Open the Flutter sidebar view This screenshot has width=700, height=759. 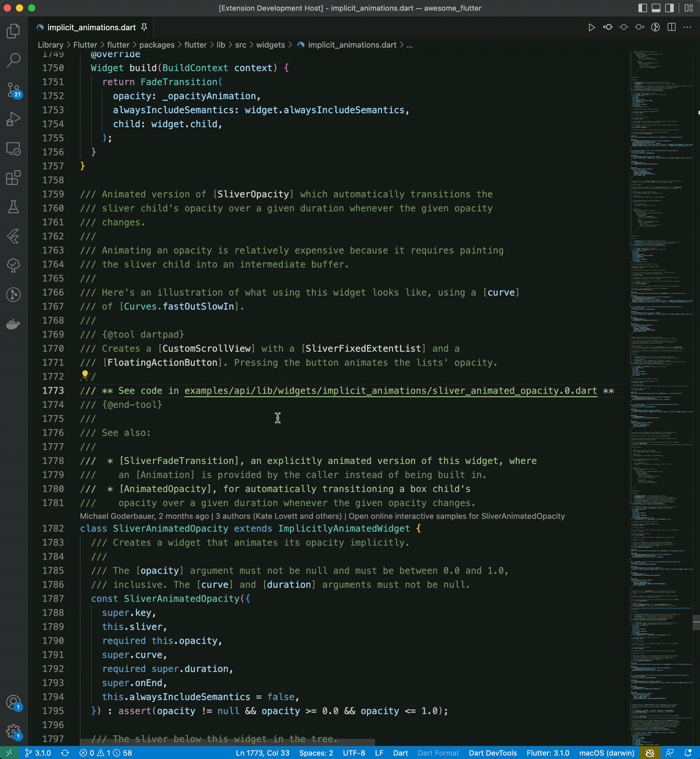point(13,236)
